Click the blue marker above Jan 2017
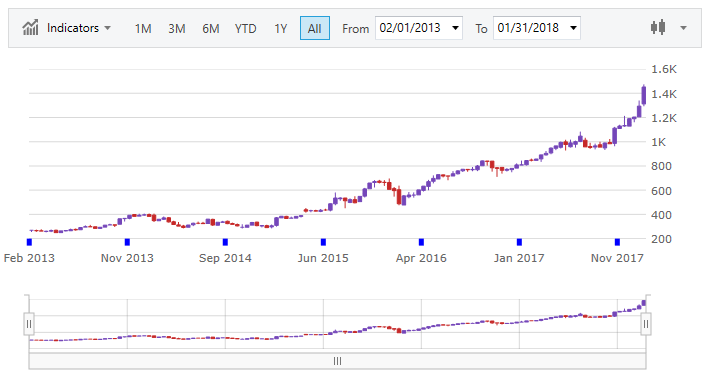Image resolution: width=707 pixels, height=379 pixels. coord(519,242)
